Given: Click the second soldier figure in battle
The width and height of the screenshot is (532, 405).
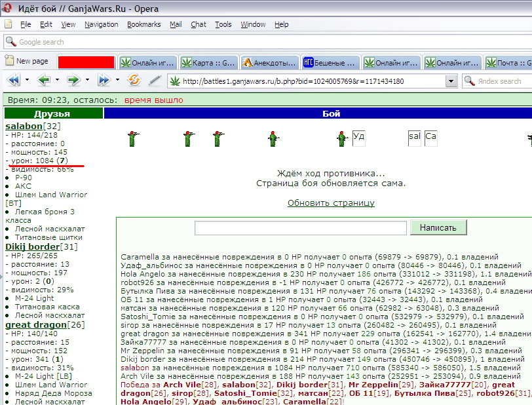Looking at the screenshot, I should point(188,138).
